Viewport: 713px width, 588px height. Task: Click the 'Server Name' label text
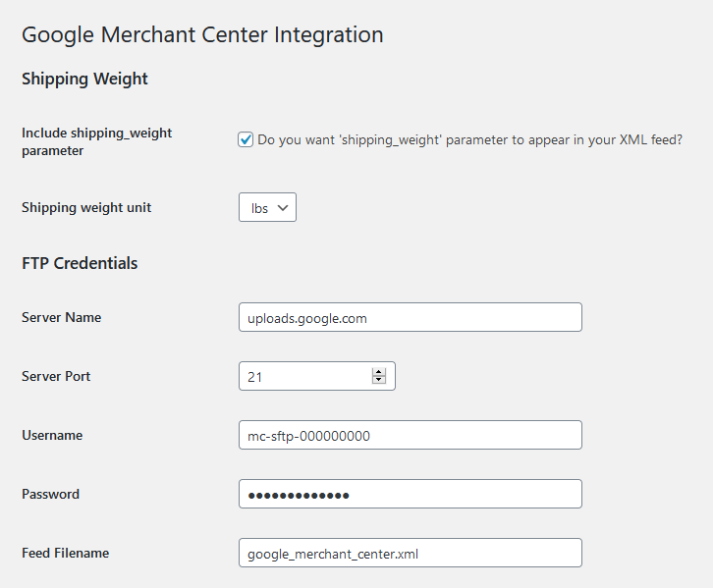[x=61, y=317]
